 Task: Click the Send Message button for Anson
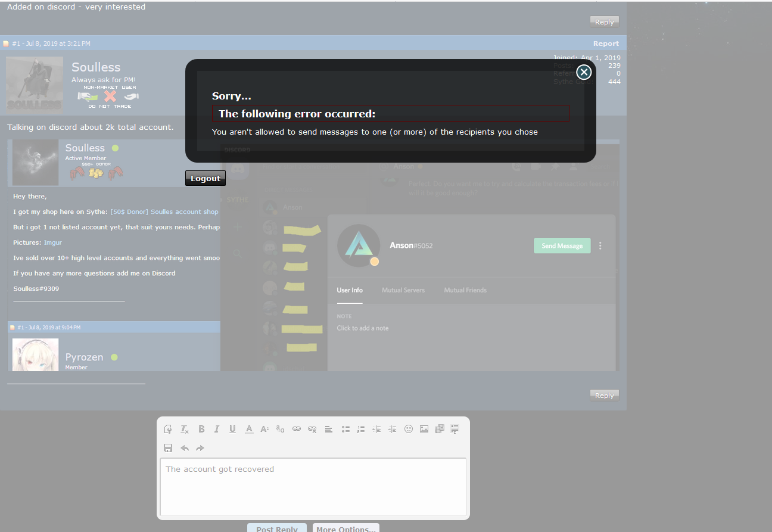pyautogui.click(x=562, y=245)
